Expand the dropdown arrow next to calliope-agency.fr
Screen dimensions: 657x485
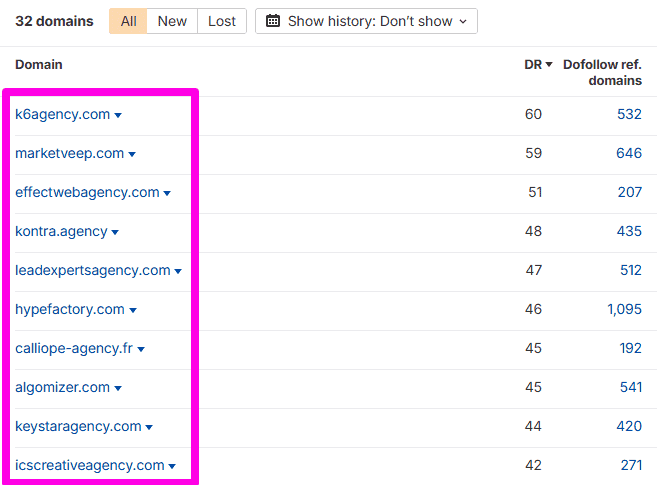pos(141,349)
